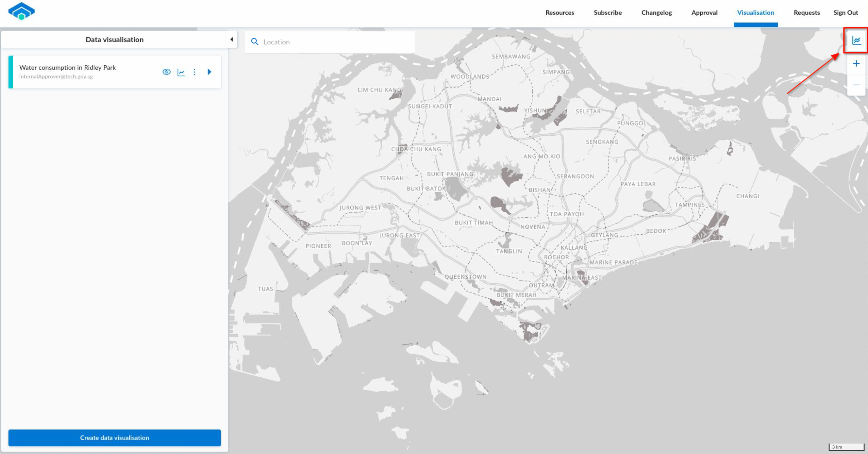868x454 pixels.
Task: Open the chart panel icon on map
Action: (x=856, y=40)
